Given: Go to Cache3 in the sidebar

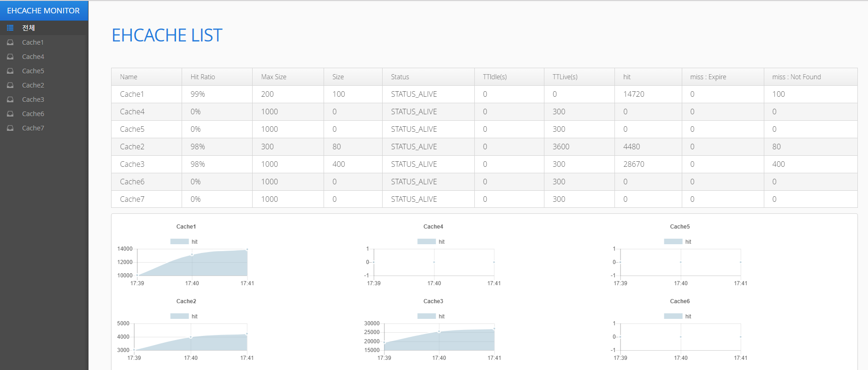Looking at the screenshot, I should pyautogui.click(x=44, y=99).
